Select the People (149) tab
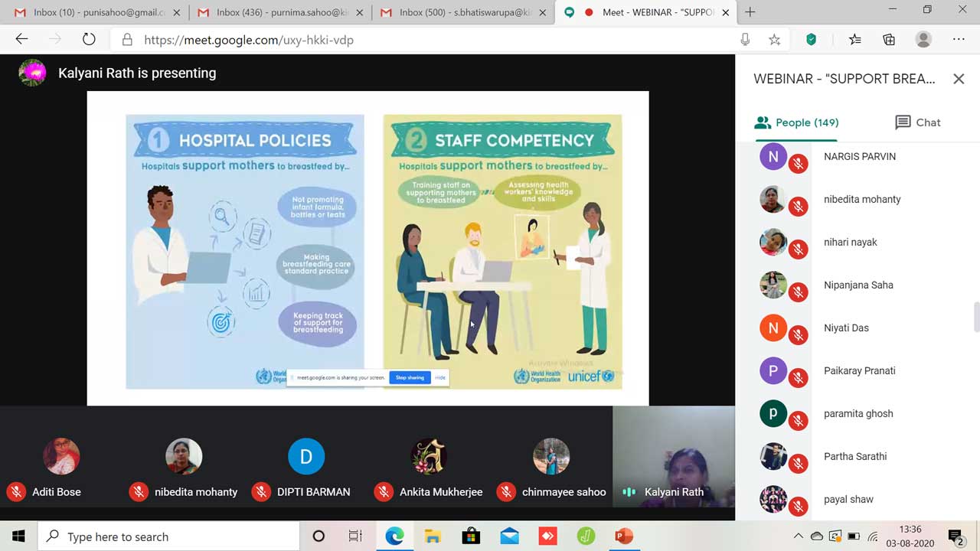 click(796, 122)
